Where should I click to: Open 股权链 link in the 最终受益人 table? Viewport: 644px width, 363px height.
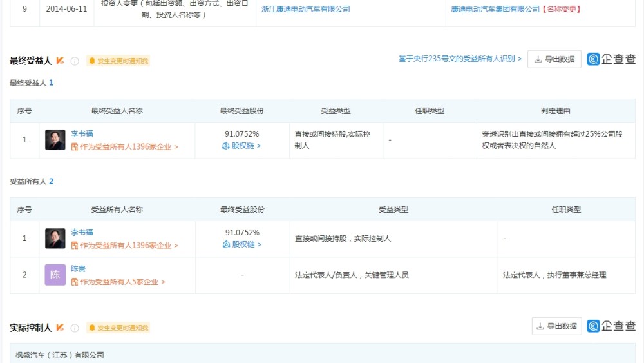point(241,146)
